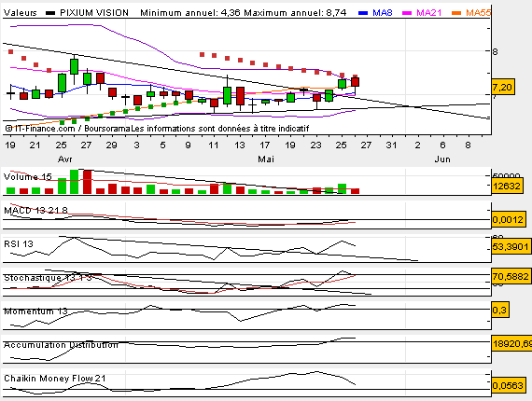Click the RSI 13 panel label
The width and height of the screenshot is (532, 401).
click(x=19, y=243)
